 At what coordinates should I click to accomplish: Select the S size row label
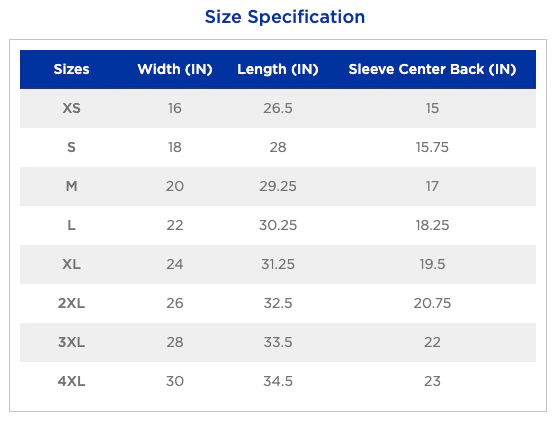click(x=71, y=147)
